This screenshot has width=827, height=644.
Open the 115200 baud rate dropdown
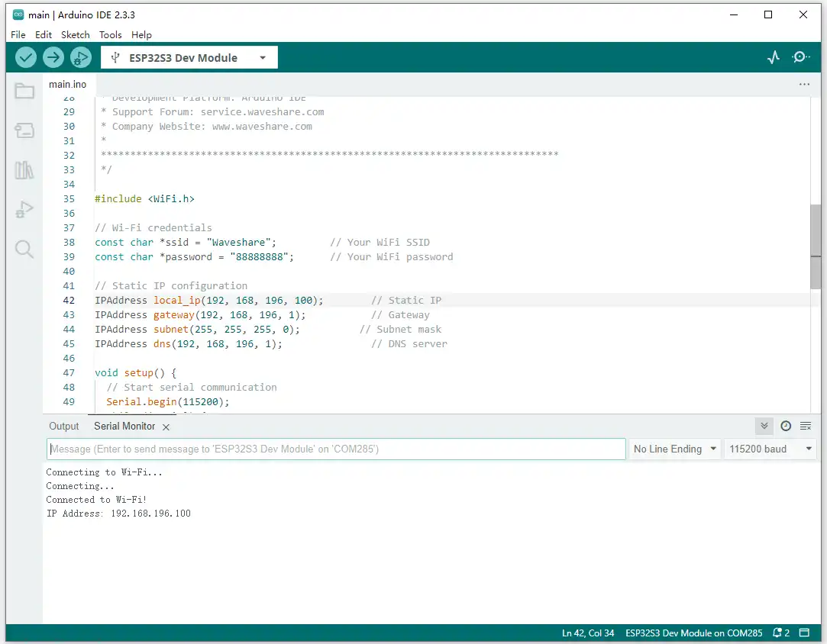[770, 449]
